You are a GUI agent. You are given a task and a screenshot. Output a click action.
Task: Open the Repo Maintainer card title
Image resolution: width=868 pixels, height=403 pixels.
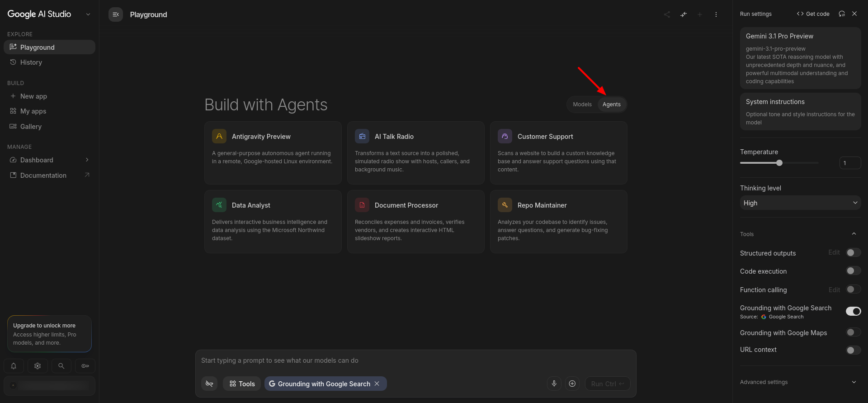(542, 205)
